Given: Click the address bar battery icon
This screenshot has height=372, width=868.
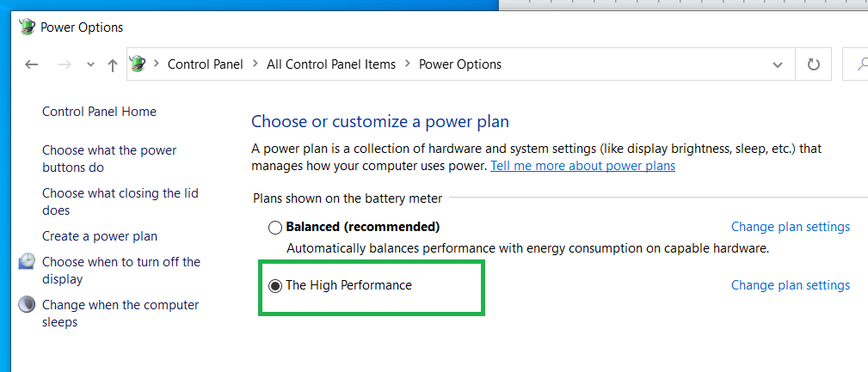Looking at the screenshot, I should pyautogui.click(x=138, y=64).
